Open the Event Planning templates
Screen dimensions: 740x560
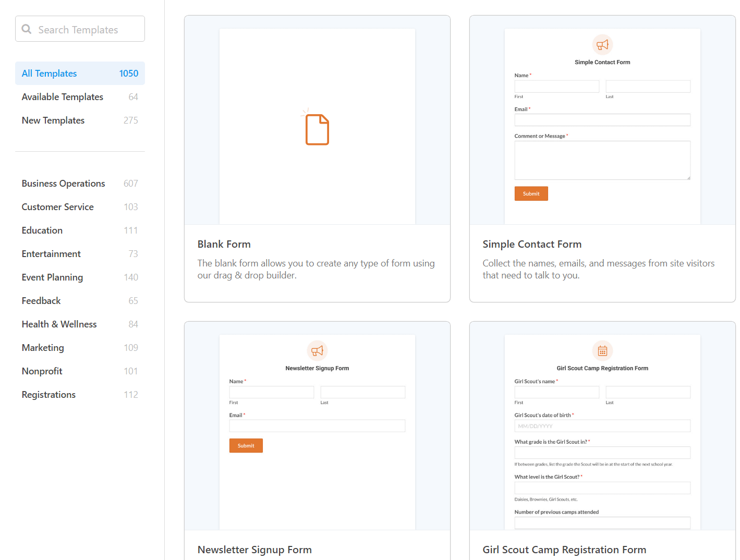(52, 277)
